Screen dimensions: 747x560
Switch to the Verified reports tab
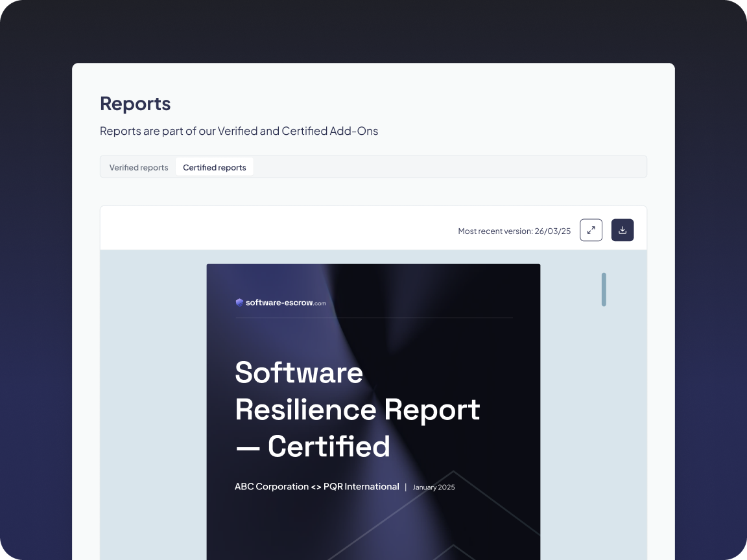139,167
